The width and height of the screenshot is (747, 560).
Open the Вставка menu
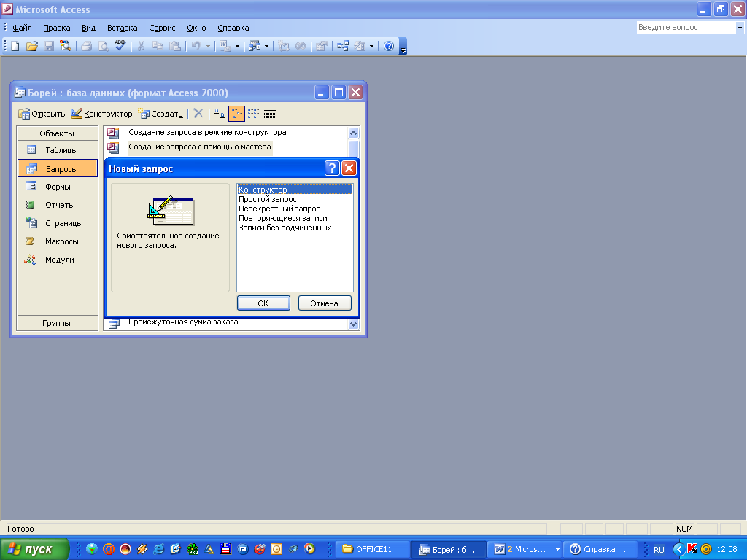point(123,28)
